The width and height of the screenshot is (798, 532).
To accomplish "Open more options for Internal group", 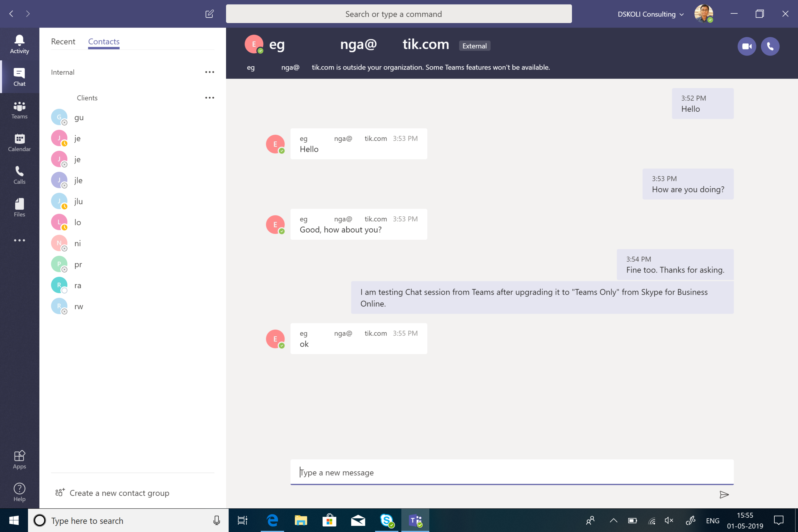I will tap(210, 72).
